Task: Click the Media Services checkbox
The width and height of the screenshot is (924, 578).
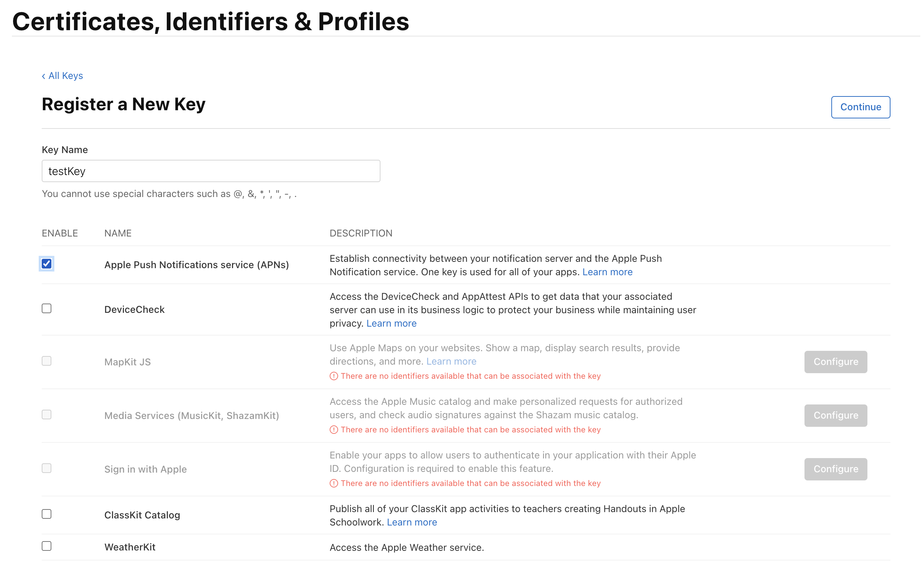Action: coord(47,415)
